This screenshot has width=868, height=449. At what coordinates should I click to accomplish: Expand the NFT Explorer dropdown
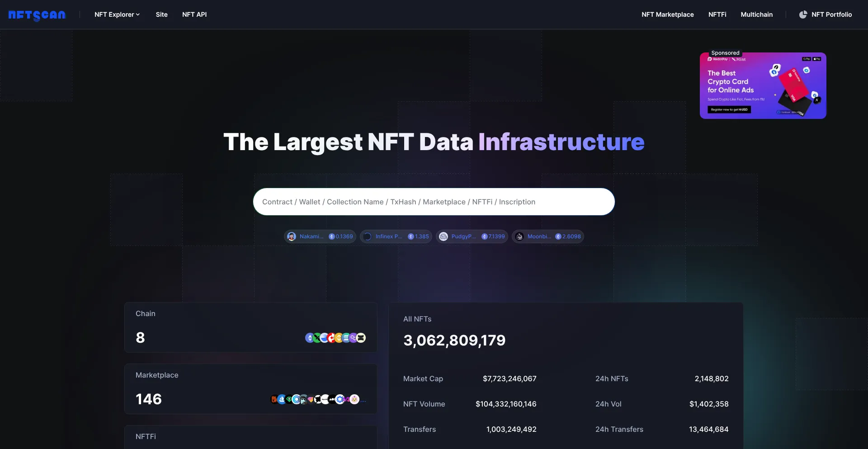[117, 14]
